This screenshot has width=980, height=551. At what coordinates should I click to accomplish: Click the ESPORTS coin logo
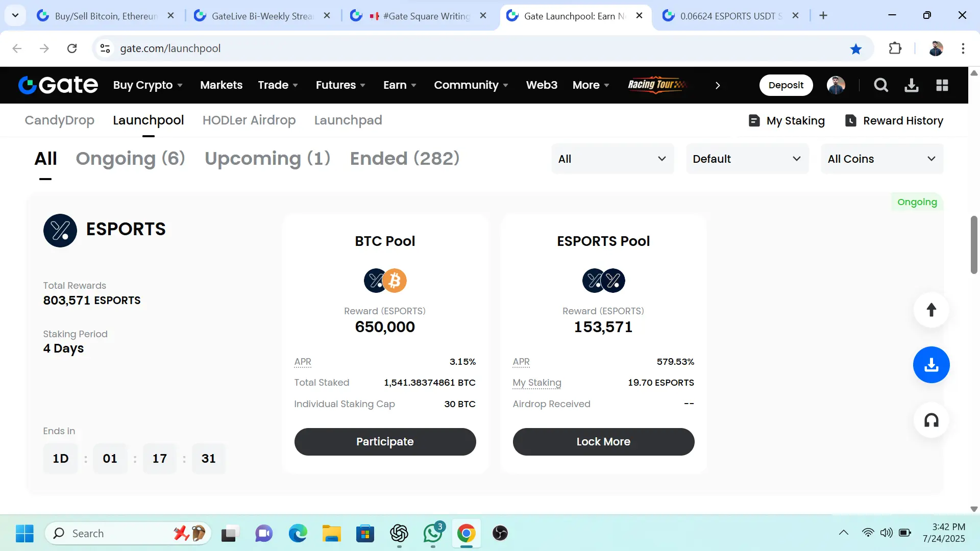pyautogui.click(x=60, y=231)
